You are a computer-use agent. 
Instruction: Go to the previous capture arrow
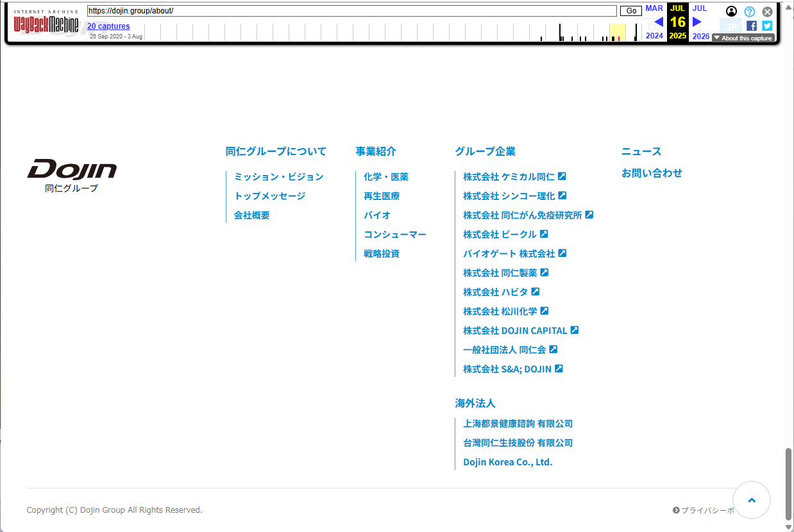click(658, 22)
